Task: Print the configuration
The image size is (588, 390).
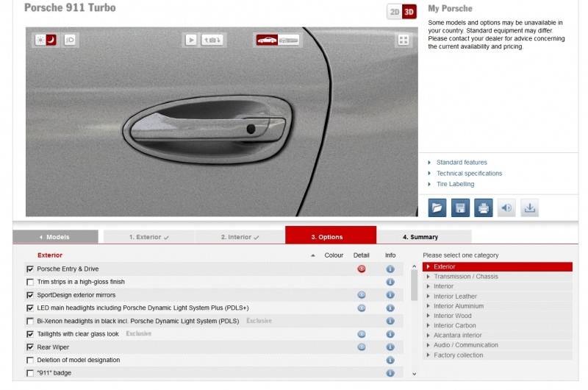Action: [x=484, y=208]
